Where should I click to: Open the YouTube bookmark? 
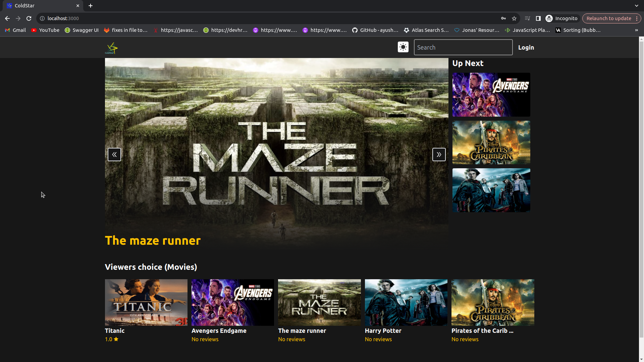tap(45, 30)
